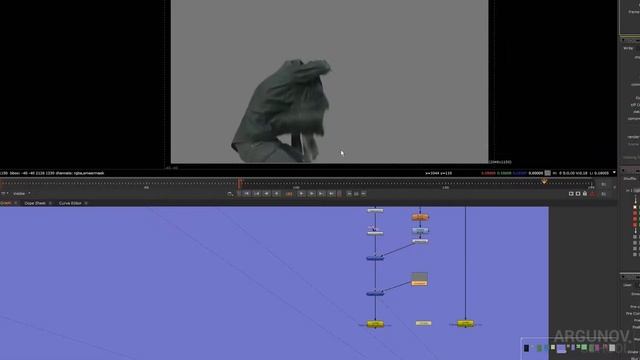Jump to the last frame in viewer playback
The width and height of the screenshot is (640, 360).
point(331,194)
